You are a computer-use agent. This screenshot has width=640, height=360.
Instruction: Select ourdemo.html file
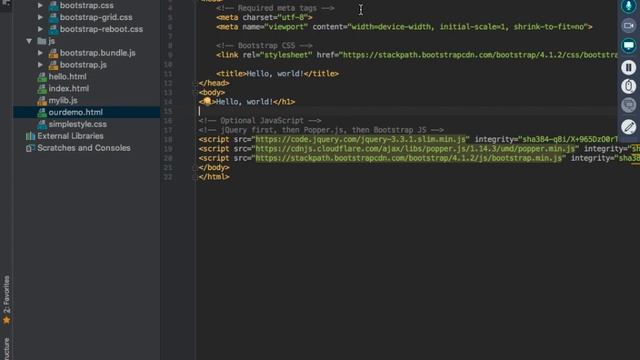click(x=76, y=112)
